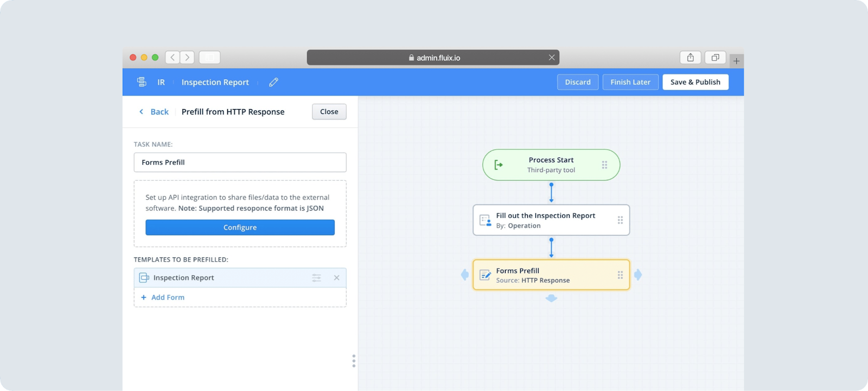Click the Process Start node drag handle
This screenshot has height=391, width=868.
(x=604, y=165)
